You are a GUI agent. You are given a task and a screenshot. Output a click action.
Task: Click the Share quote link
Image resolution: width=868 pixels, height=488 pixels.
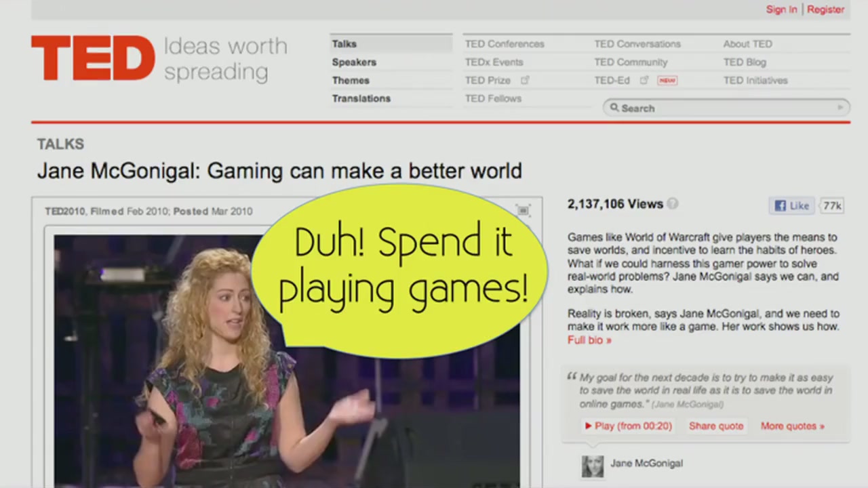click(x=716, y=426)
